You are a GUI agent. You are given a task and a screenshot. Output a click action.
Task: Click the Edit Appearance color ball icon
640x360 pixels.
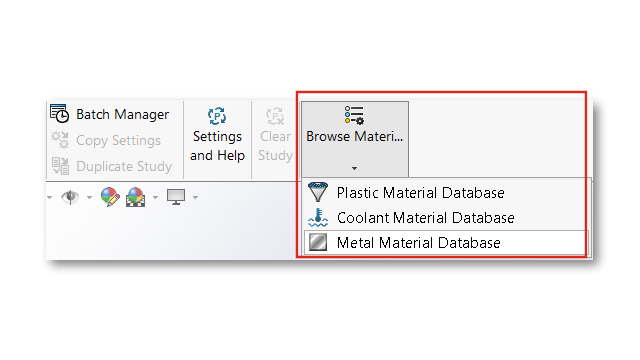pos(110,197)
